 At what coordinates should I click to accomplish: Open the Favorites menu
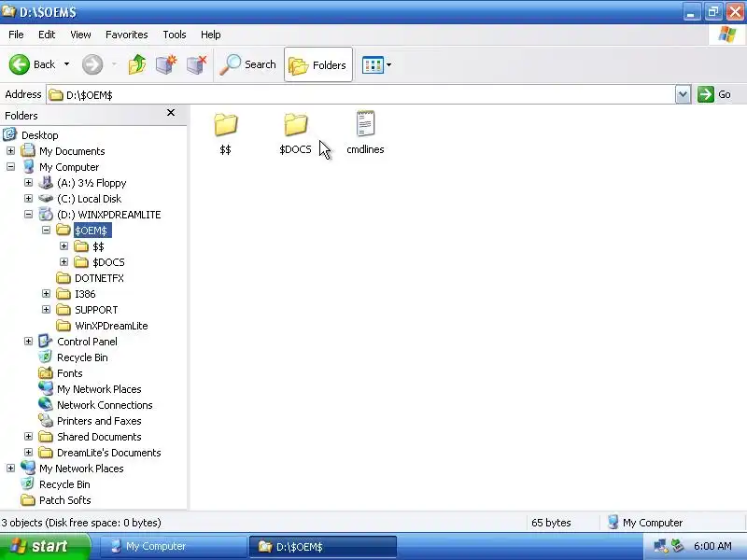127,35
